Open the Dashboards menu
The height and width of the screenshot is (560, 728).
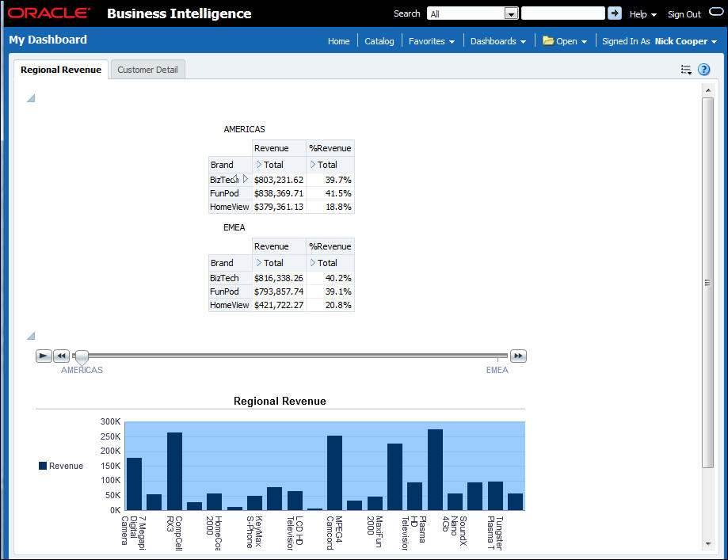point(498,41)
